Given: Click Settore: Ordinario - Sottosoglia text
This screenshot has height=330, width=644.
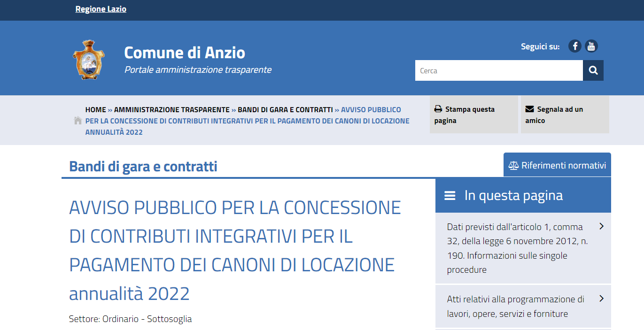Looking at the screenshot, I should pyautogui.click(x=131, y=319).
